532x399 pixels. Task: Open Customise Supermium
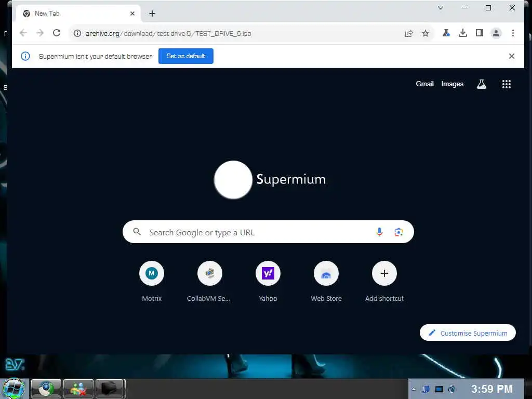tap(468, 333)
